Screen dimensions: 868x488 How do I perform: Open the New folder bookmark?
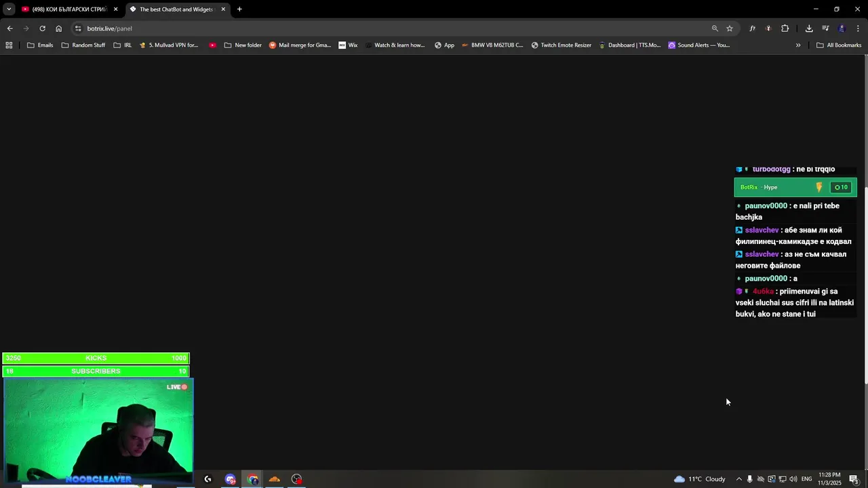point(243,45)
